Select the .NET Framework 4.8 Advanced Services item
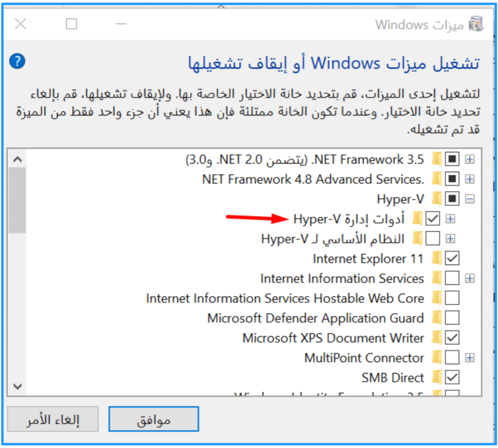 click(313, 179)
